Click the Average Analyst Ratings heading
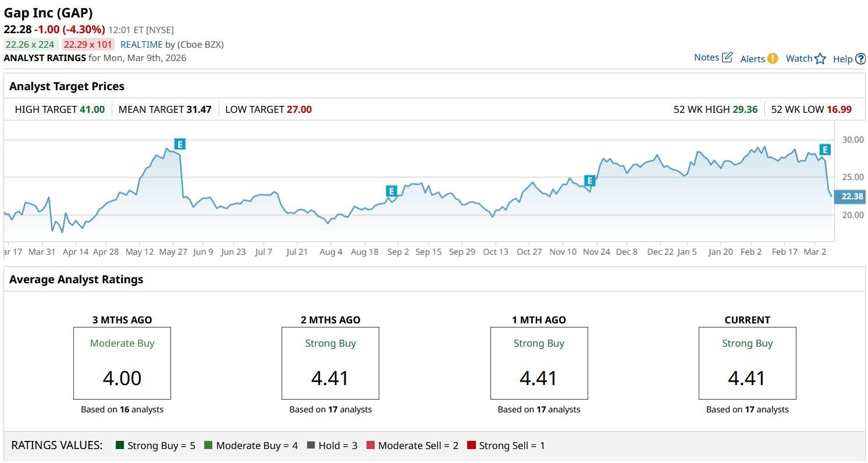Screen dimensions: 868x463 coord(76,279)
